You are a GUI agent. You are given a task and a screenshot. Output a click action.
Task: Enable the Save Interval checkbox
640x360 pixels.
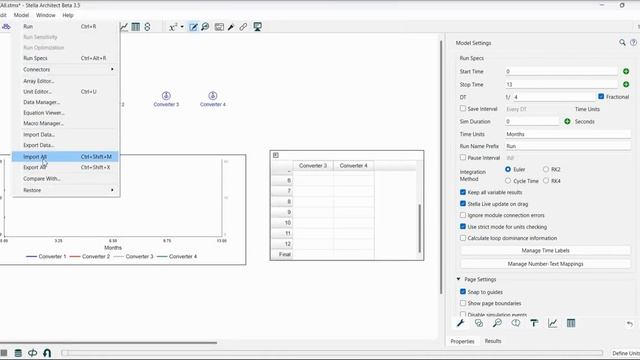(x=463, y=109)
